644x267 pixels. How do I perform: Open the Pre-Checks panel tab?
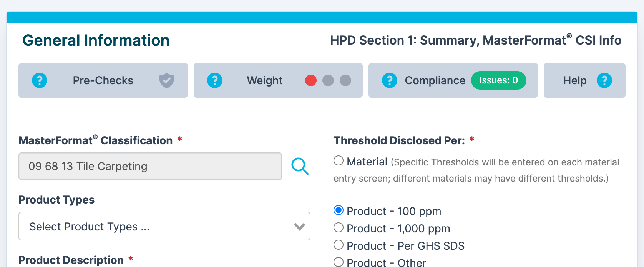(103, 80)
